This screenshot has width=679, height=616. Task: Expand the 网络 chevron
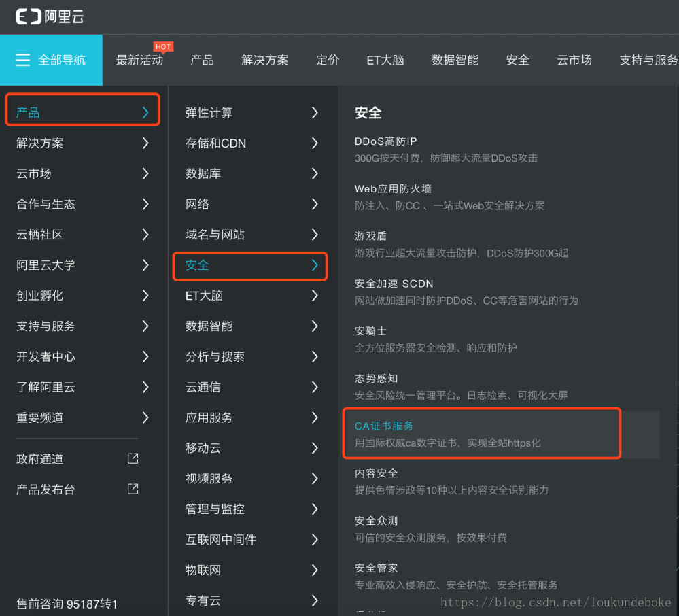click(x=315, y=204)
